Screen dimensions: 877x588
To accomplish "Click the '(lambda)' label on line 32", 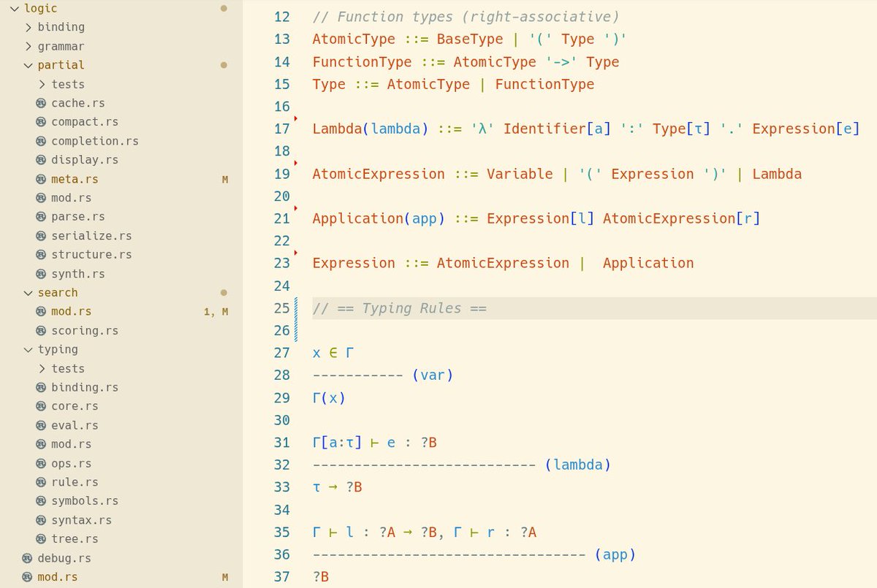I will 578,465.
